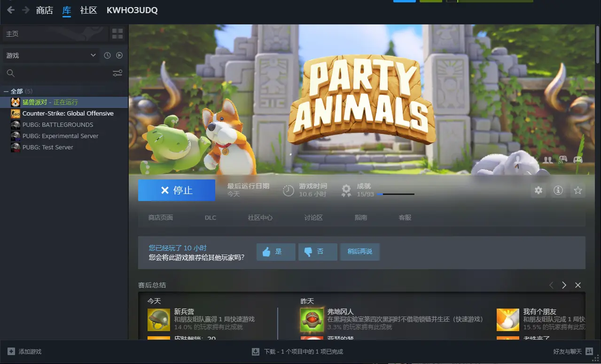Open 好友与聊天 friends and chat
The height and width of the screenshot is (364, 601).
click(573, 351)
